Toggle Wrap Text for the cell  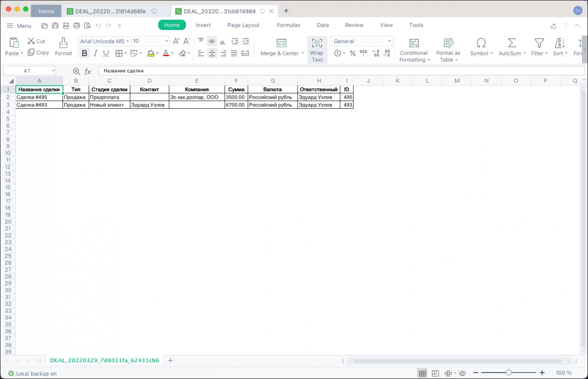(317, 50)
